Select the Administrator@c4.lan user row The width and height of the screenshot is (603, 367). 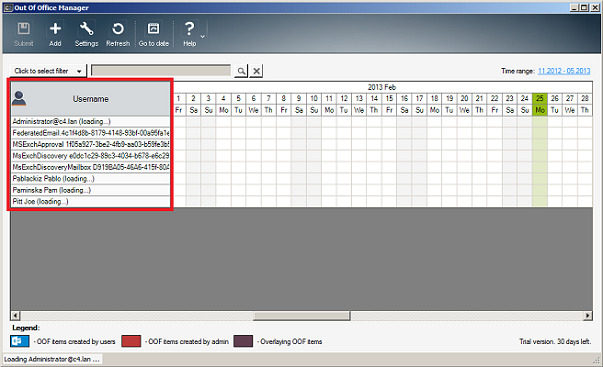pos(90,122)
